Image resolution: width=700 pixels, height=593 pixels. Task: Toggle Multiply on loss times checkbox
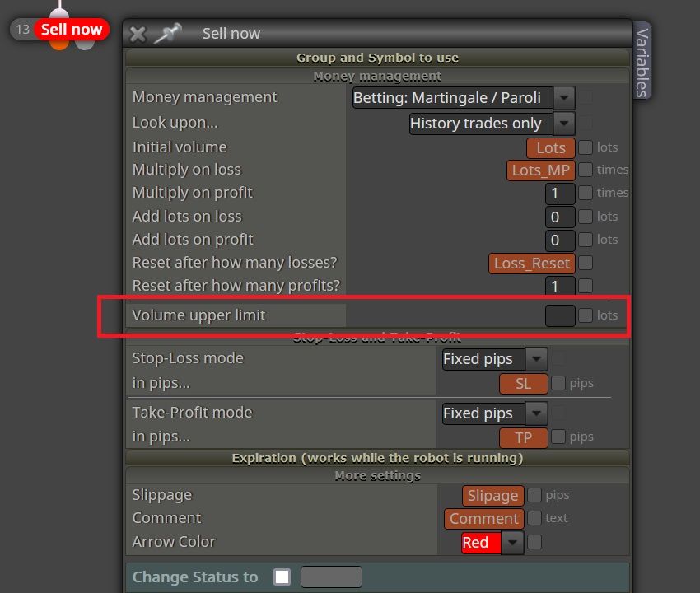(586, 170)
